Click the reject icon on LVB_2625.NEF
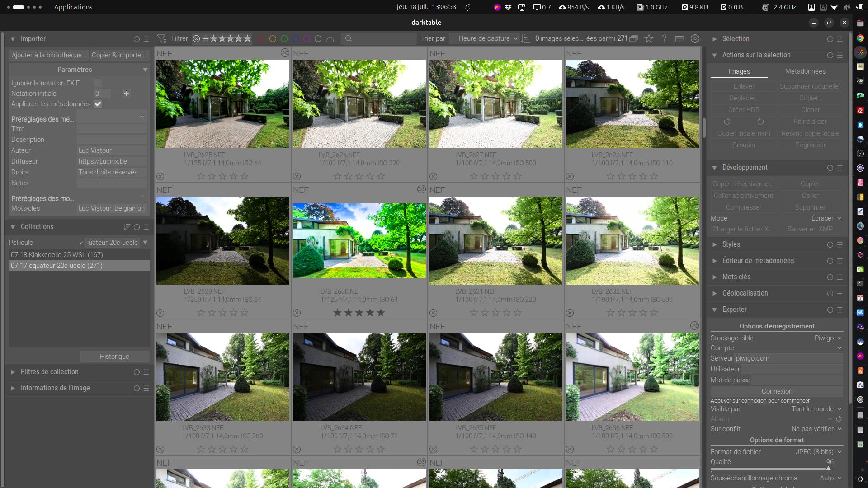Screen dimensions: 868x488 160,176
